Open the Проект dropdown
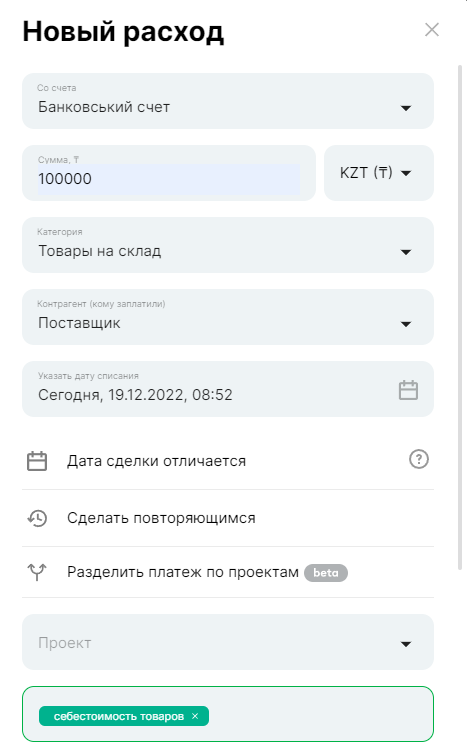Viewport: 467px width, 753px height. 228,642
